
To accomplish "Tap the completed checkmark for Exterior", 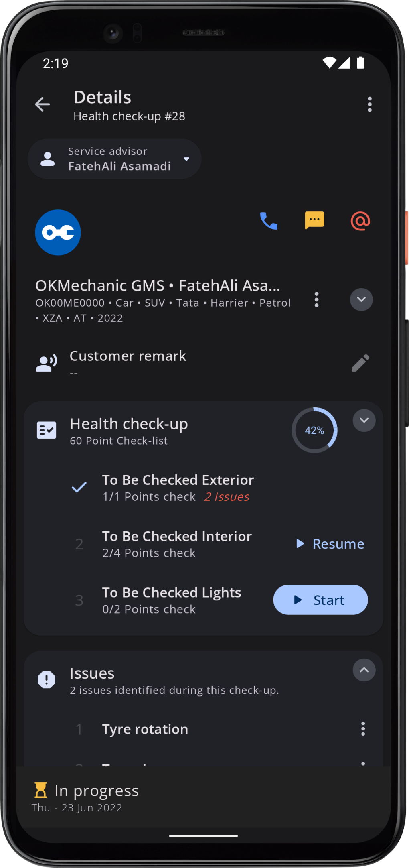I will pyautogui.click(x=79, y=487).
